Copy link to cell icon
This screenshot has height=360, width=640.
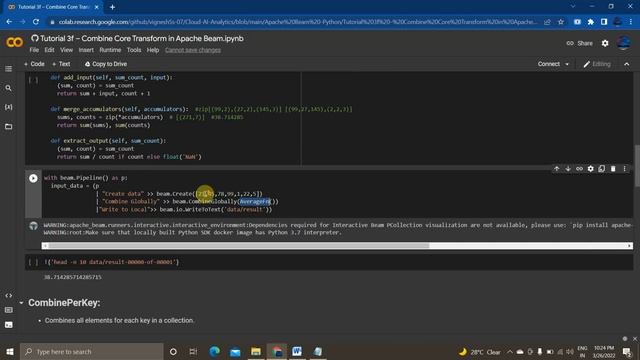(579, 169)
